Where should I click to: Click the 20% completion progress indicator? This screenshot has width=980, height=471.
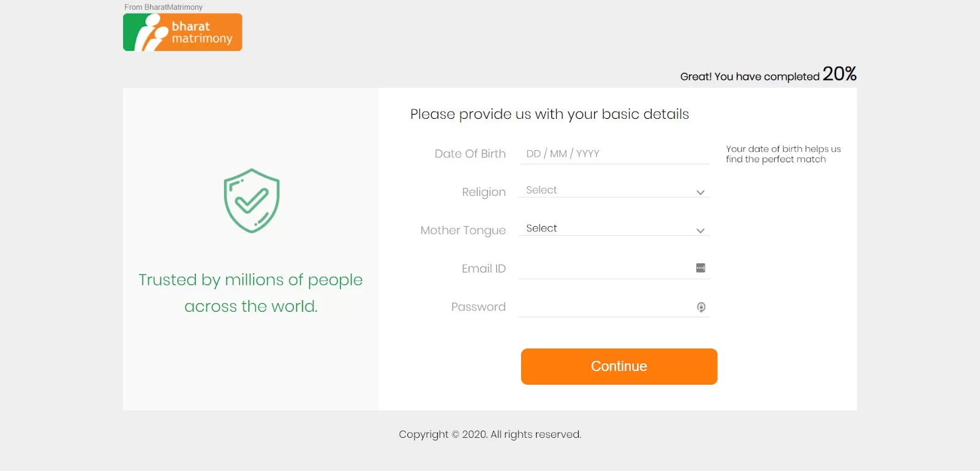click(x=839, y=74)
